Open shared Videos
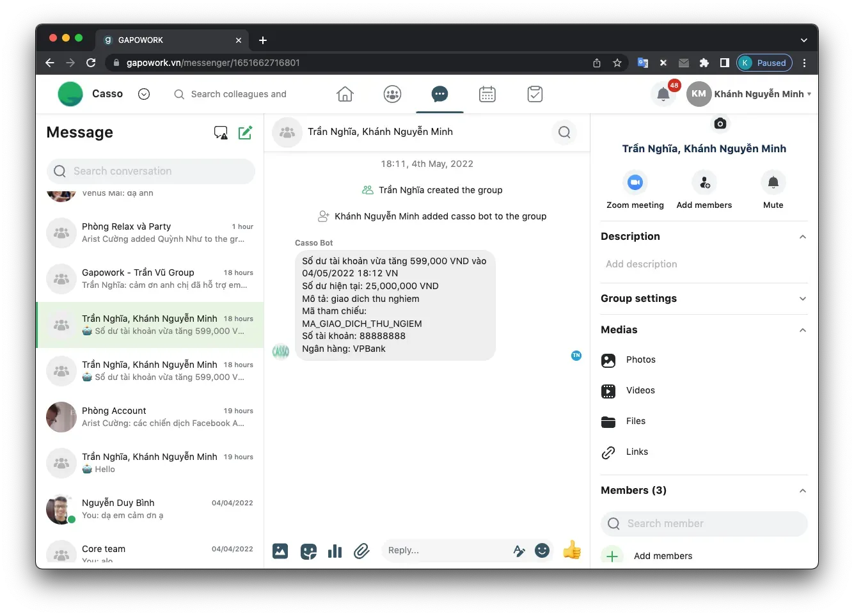 pyautogui.click(x=704, y=391)
